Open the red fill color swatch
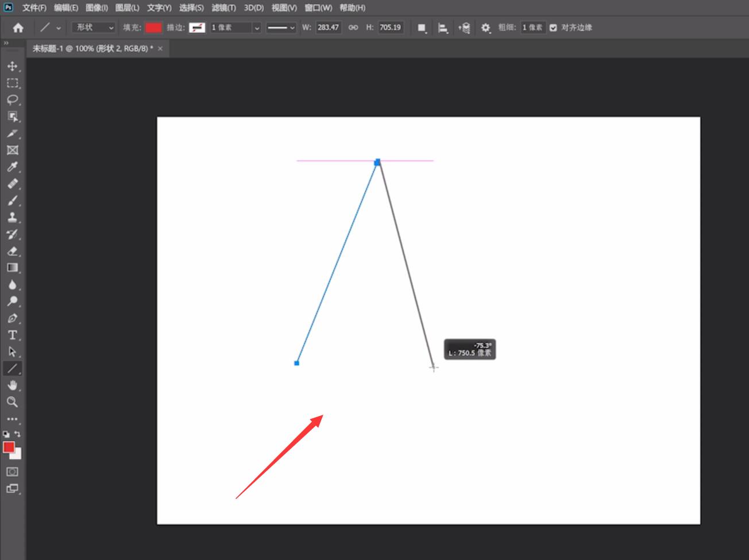 (x=153, y=28)
